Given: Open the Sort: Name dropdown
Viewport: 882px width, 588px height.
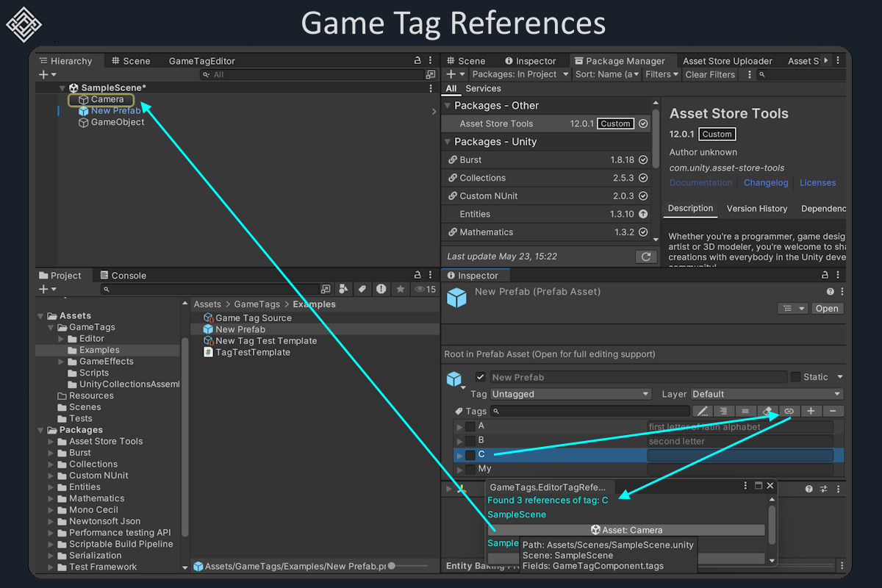Looking at the screenshot, I should (x=607, y=74).
